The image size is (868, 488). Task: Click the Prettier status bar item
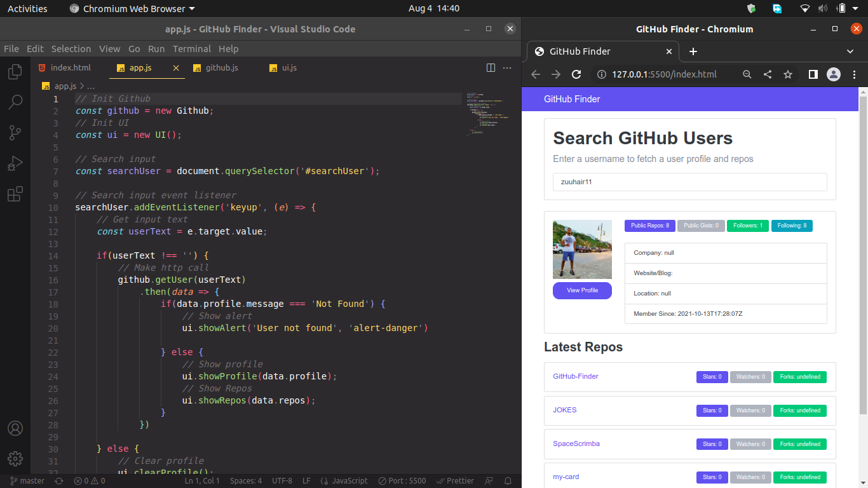tap(456, 481)
